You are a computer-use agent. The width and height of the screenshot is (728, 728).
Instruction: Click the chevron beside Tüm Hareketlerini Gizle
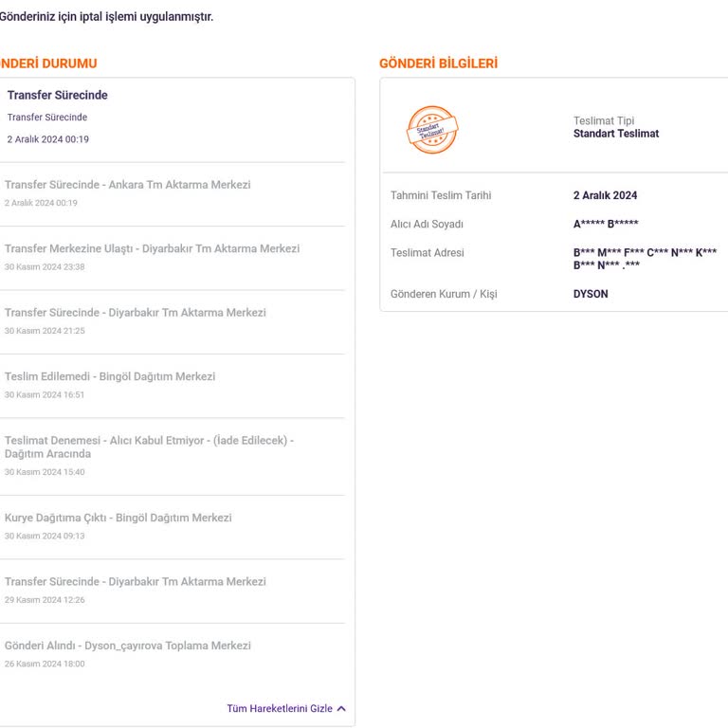341,708
